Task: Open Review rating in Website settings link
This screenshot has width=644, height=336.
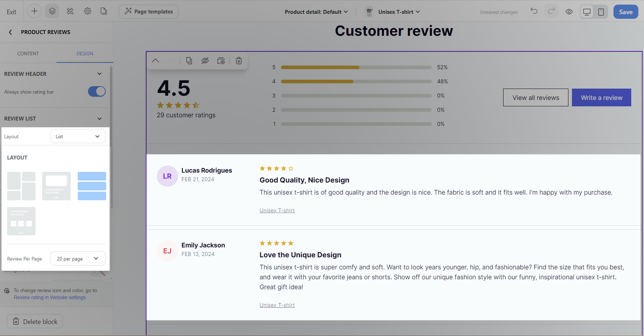Action: 50,297
